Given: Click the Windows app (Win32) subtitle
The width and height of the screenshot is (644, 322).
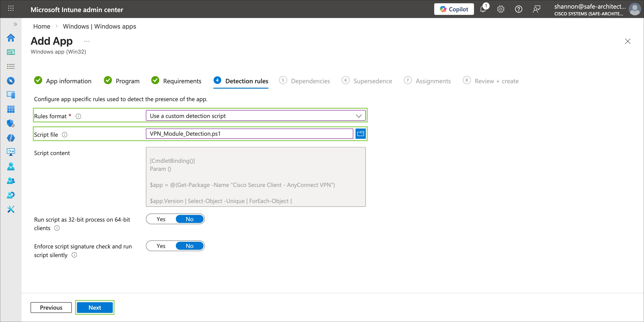Looking at the screenshot, I should (x=58, y=52).
